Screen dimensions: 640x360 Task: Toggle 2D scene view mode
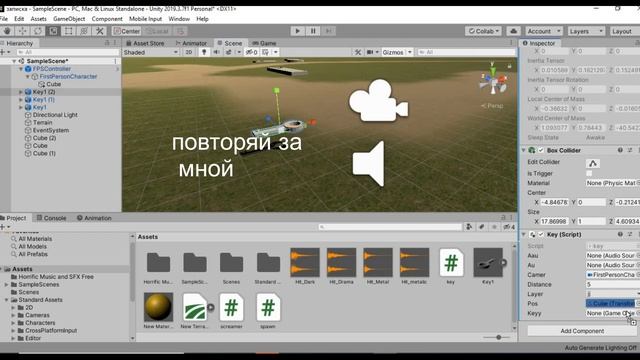pos(189,52)
